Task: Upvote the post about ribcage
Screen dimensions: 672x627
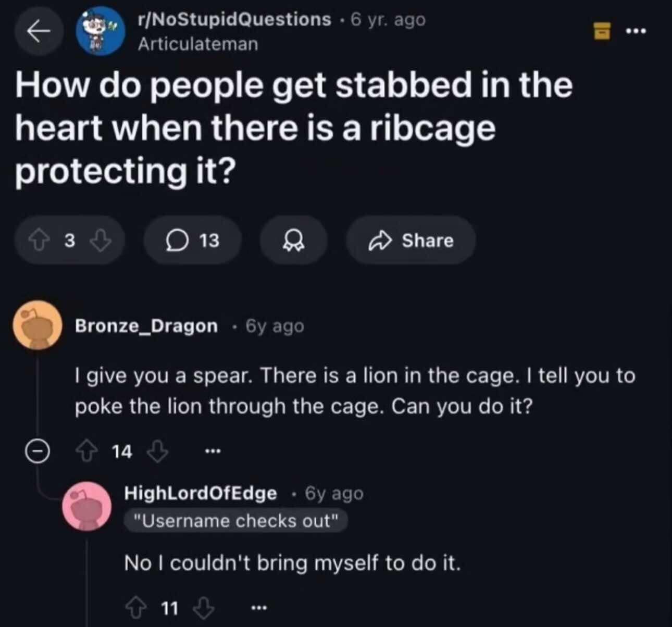Action: point(39,241)
